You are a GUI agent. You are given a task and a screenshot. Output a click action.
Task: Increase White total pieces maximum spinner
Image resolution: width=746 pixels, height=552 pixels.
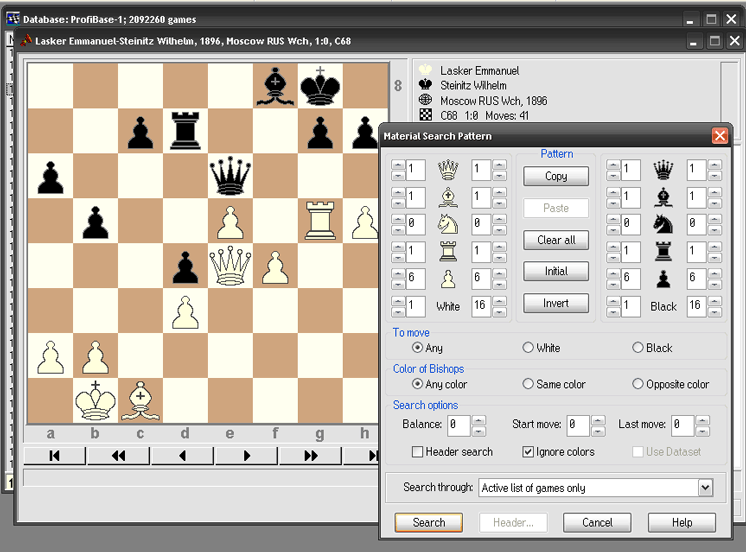499,301
